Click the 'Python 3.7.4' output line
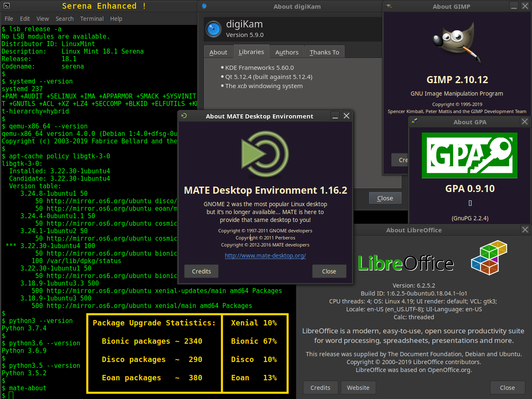Image resolution: width=532 pixels, height=399 pixels. [24, 328]
